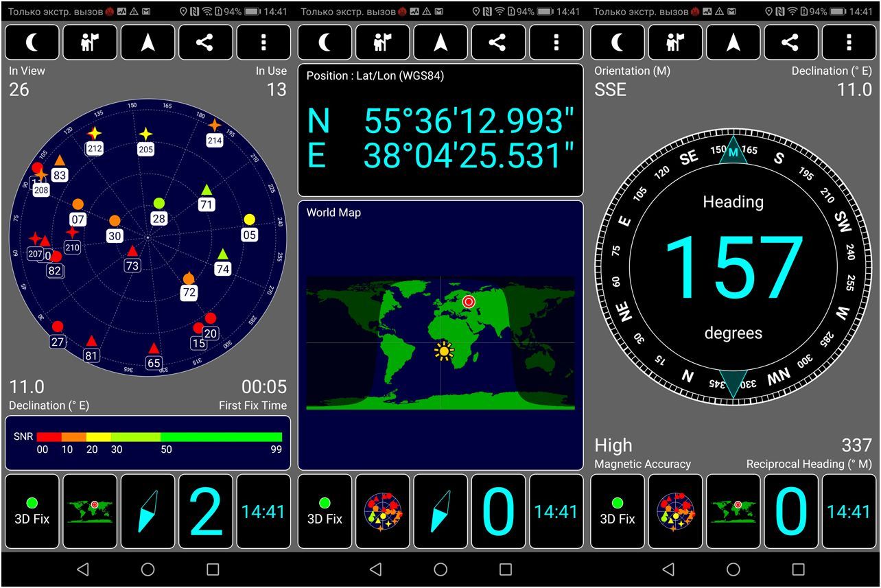Open three-dot overflow menu on position screen
This screenshot has width=881, height=588.
tap(556, 43)
